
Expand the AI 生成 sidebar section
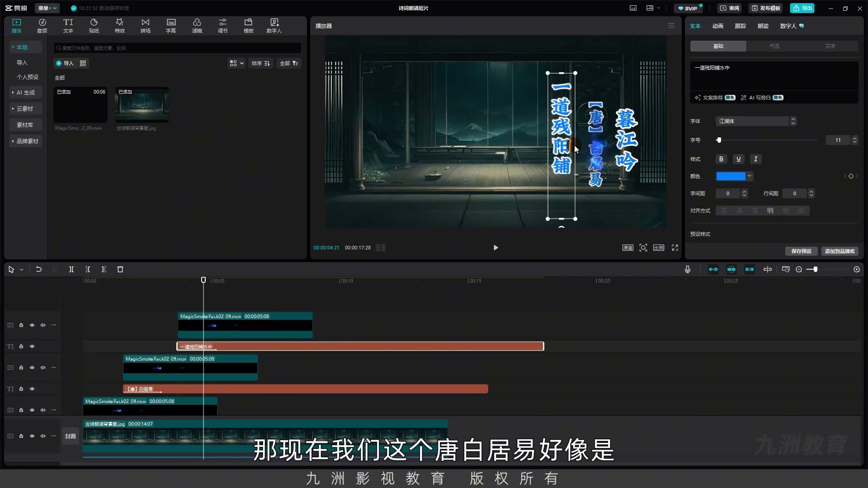pos(25,93)
